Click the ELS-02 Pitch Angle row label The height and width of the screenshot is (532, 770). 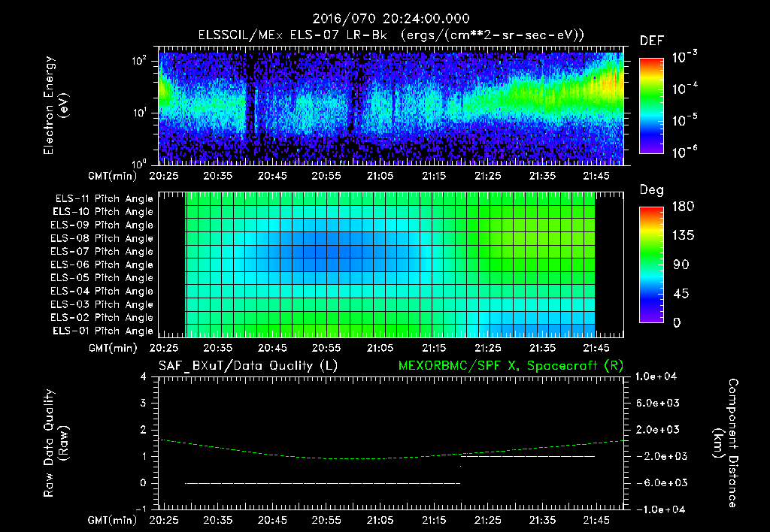tap(102, 318)
